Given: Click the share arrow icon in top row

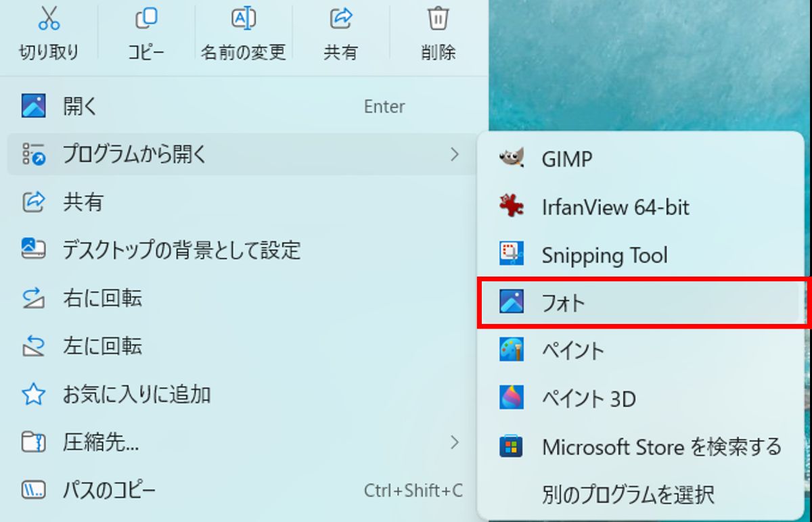Looking at the screenshot, I should click(340, 19).
